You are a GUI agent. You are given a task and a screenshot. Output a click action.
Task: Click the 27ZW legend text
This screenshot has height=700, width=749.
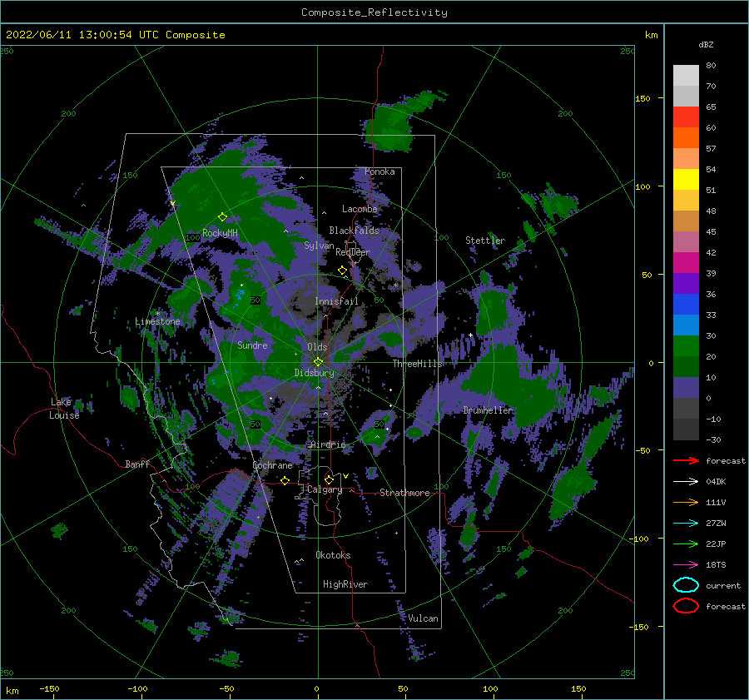point(716,524)
